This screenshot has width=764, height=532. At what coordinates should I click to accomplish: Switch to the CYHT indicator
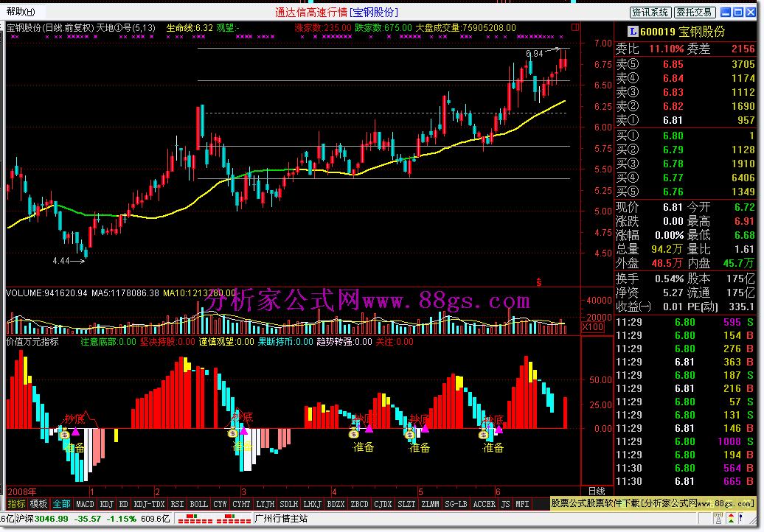click(241, 504)
